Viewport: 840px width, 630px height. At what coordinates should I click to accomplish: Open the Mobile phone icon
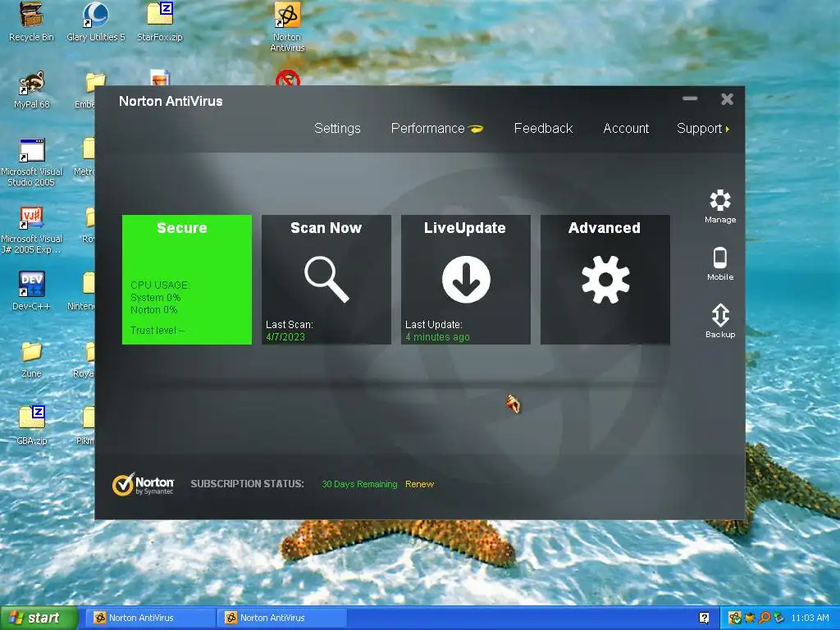pos(720,258)
